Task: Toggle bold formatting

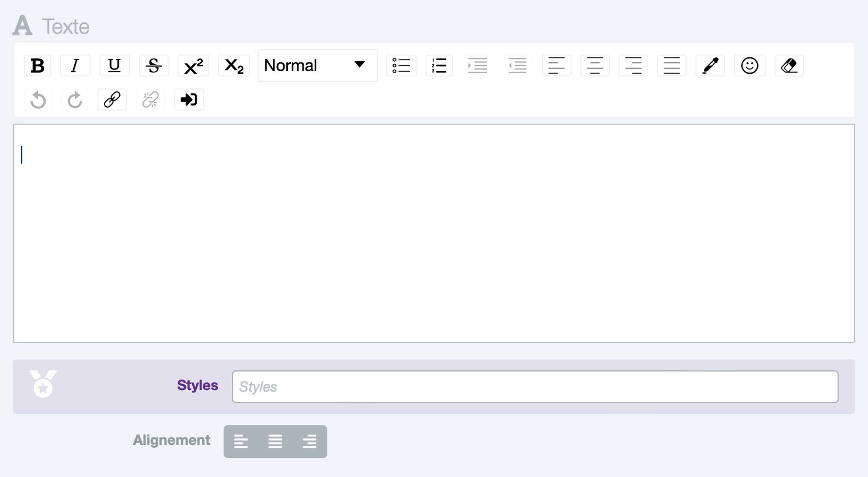Action: point(37,65)
